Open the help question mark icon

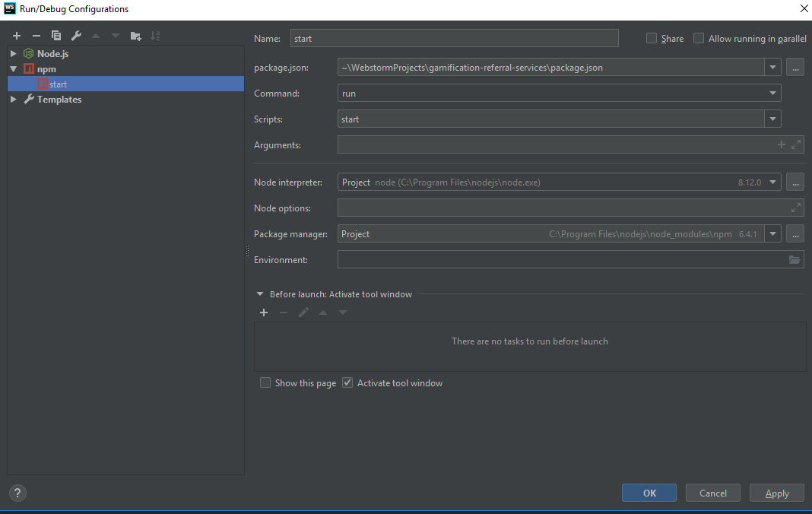coord(17,493)
